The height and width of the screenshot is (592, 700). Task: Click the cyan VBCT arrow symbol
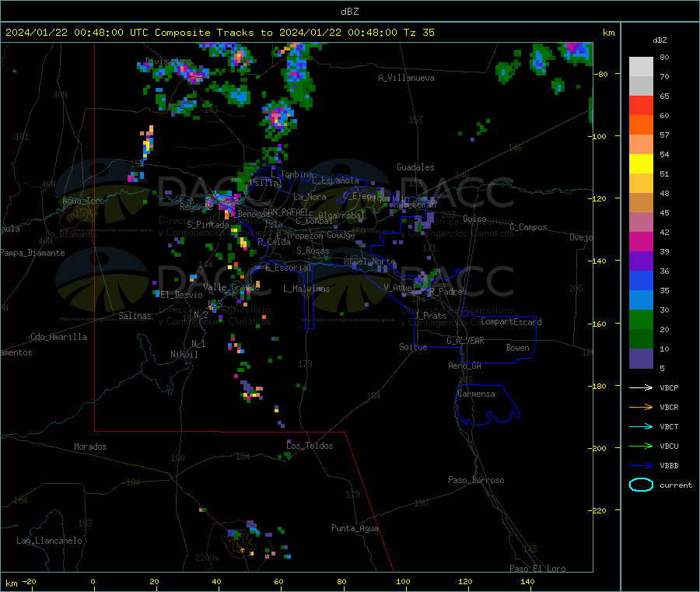pos(641,426)
